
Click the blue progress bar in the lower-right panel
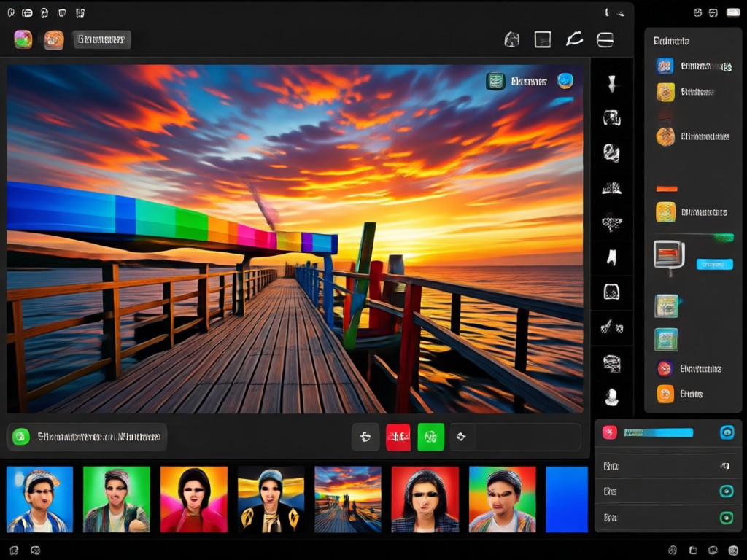659,432
